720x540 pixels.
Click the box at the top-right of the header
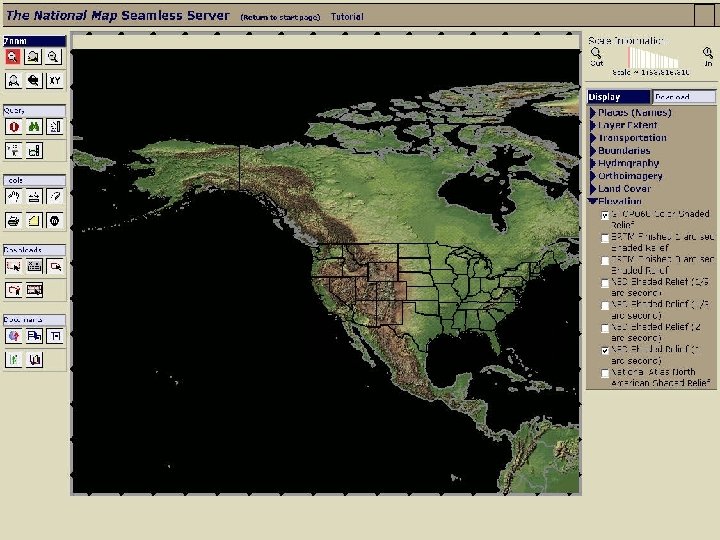tap(704, 15)
